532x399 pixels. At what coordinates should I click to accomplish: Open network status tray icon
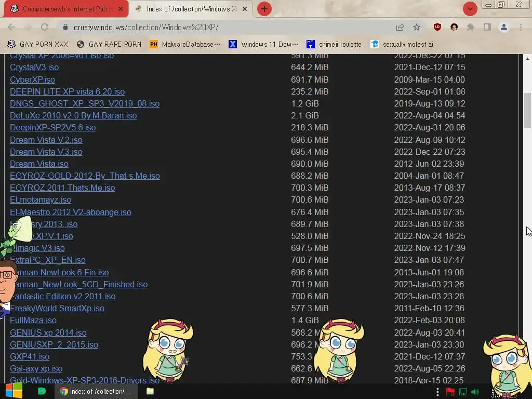[463, 392]
